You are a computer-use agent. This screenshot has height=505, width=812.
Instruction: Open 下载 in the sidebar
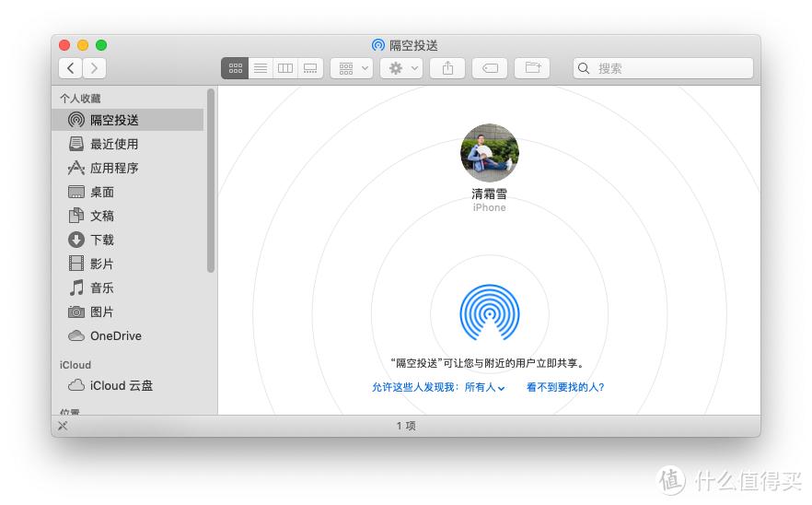128,240
